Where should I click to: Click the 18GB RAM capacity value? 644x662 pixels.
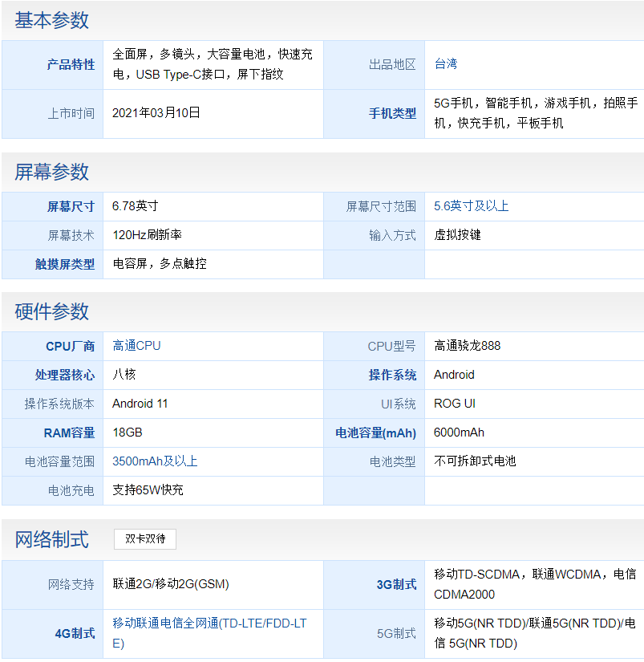pyautogui.click(x=127, y=433)
